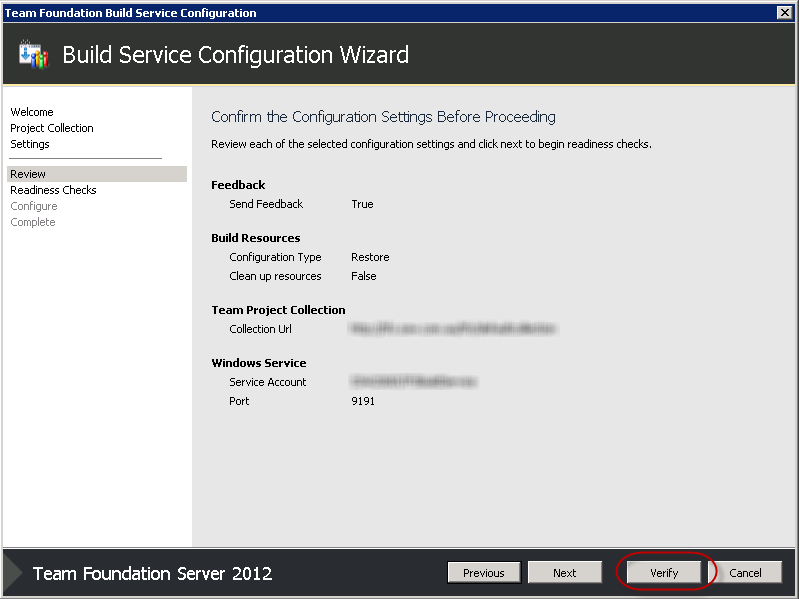Select the Settings step in sidebar
Image resolution: width=799 pixels, height=599 pixels.
pyautogui.click(x=30, y=144)
